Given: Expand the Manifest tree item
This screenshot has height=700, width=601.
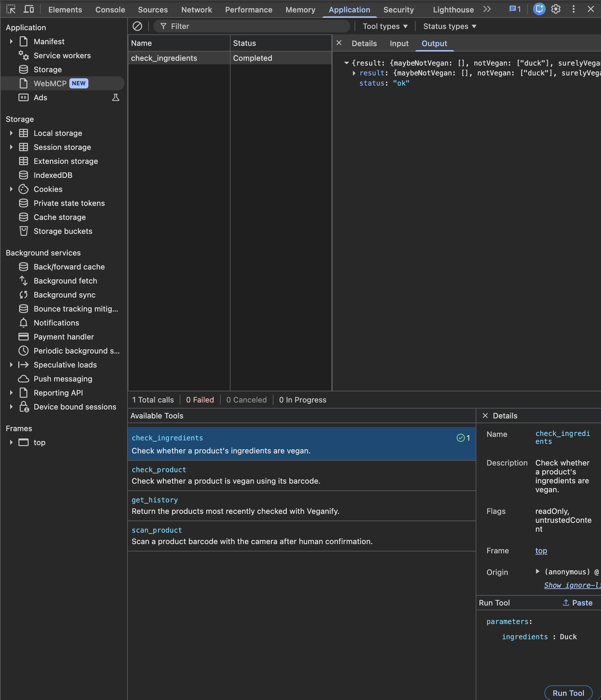Looking at the screenshot, I should [x=11, y=42].
